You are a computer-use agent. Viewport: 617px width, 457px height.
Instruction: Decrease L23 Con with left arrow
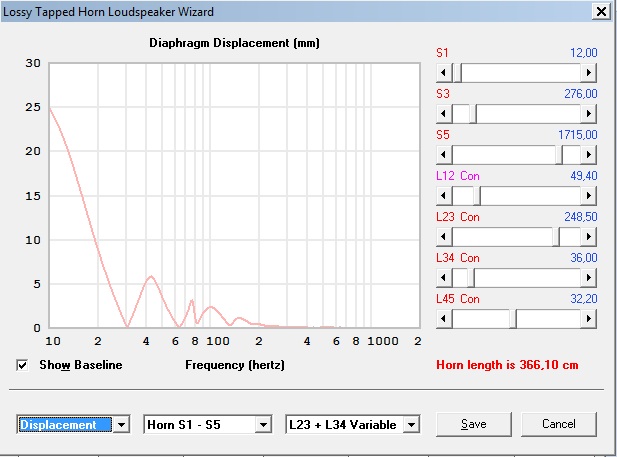point(444,237)
